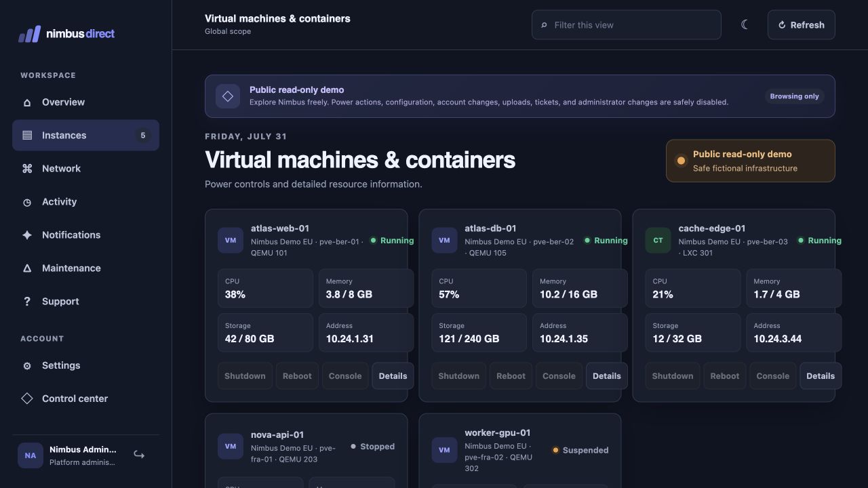Viewport: 868px width, 488px height.
Task: Click the VM badge on atlas-db-01
Action: point(444,241)
